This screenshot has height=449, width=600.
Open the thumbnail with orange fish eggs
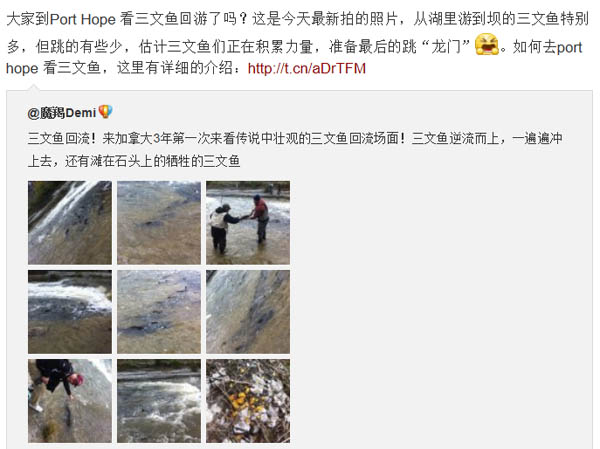tap(248, 401)
